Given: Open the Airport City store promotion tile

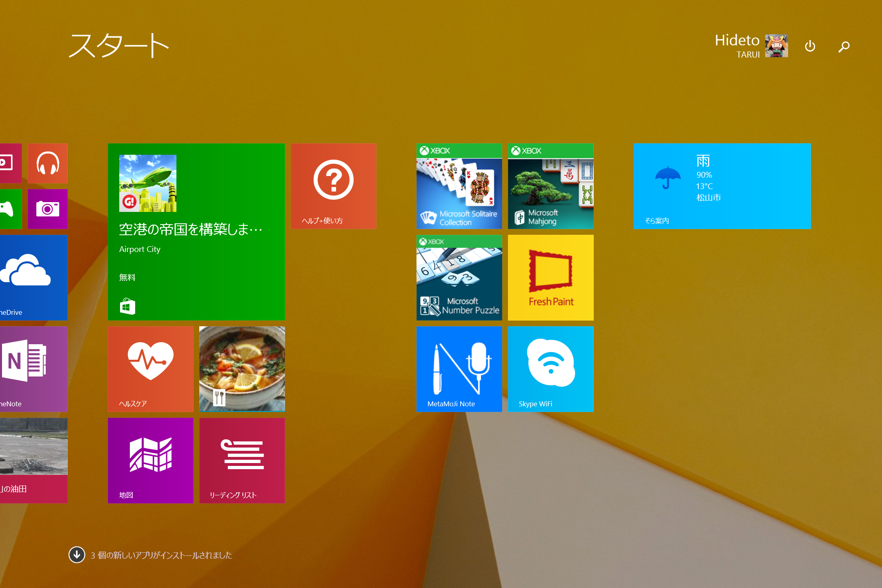Looking at the screenshot, I should pyautogui.click(x=196, y=232).
